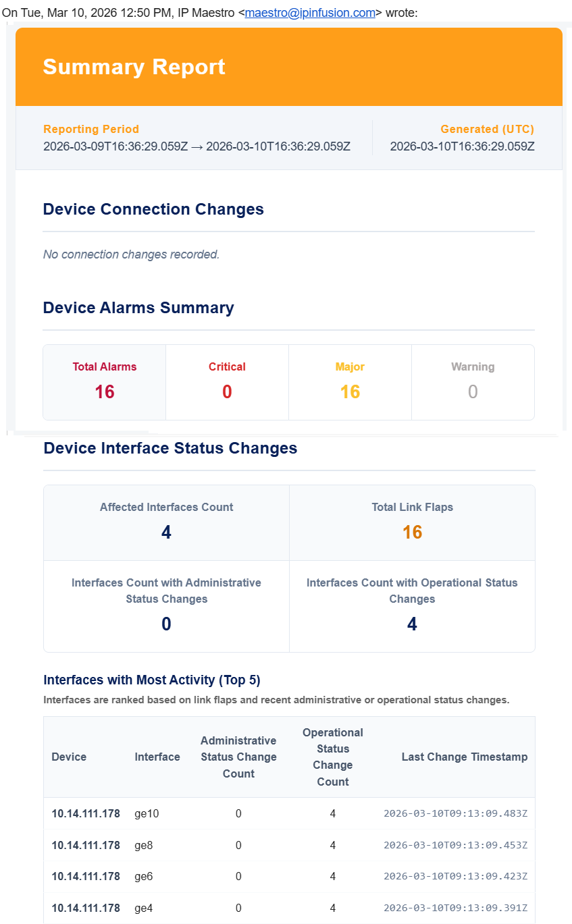
Task: Click the Operational Status Changes count tile
Action: pos(412,606)
